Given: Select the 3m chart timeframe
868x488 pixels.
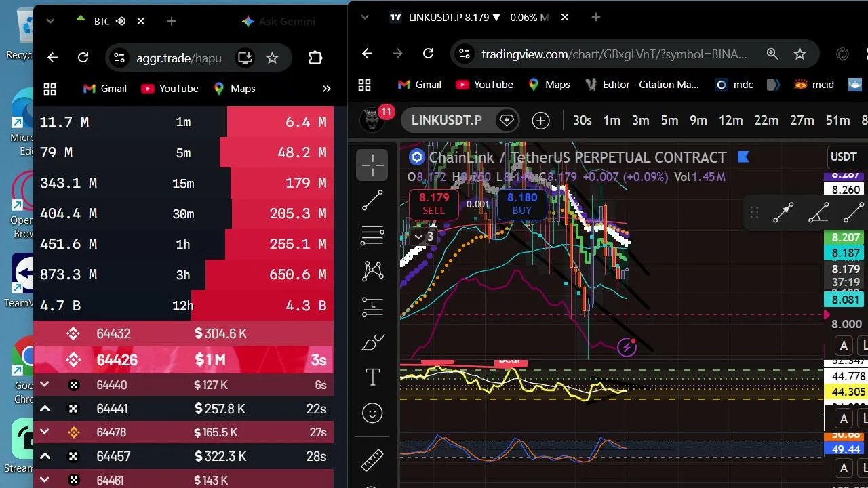Looking at the screenshot, I should point(641,120).
